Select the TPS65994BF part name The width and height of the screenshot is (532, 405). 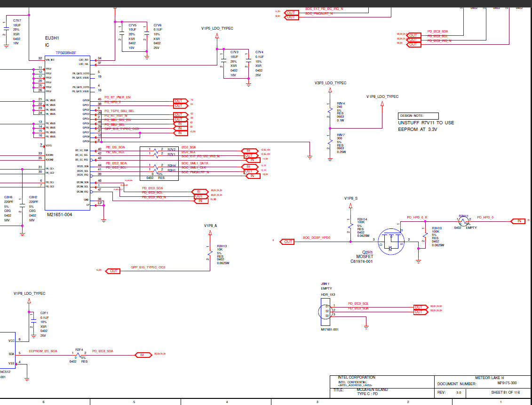pos(66,53)
